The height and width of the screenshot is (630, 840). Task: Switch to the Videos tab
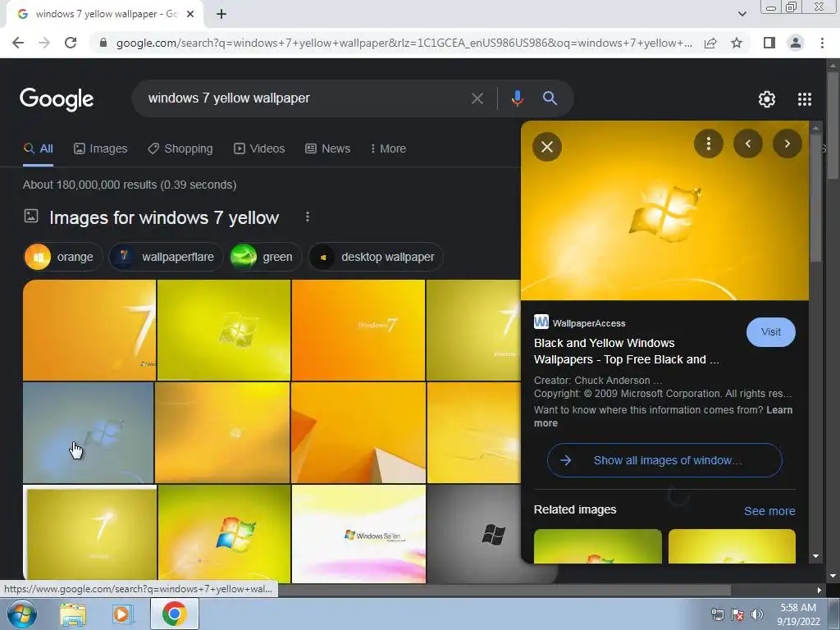259,148
